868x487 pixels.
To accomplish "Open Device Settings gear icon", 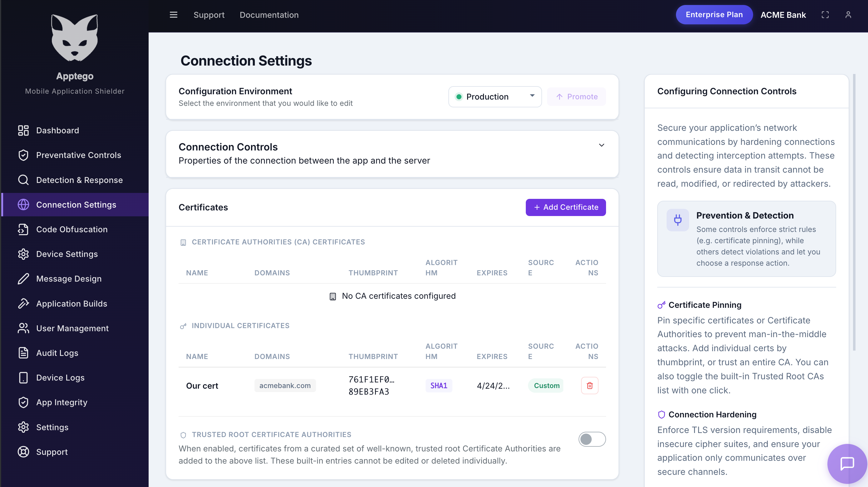I will pos(23,254).
